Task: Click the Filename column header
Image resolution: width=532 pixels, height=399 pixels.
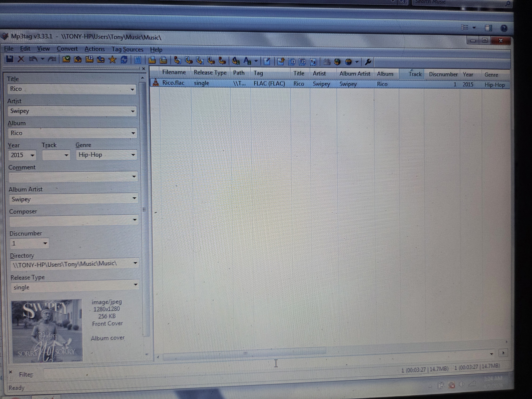Action: (x=174, y=72)
